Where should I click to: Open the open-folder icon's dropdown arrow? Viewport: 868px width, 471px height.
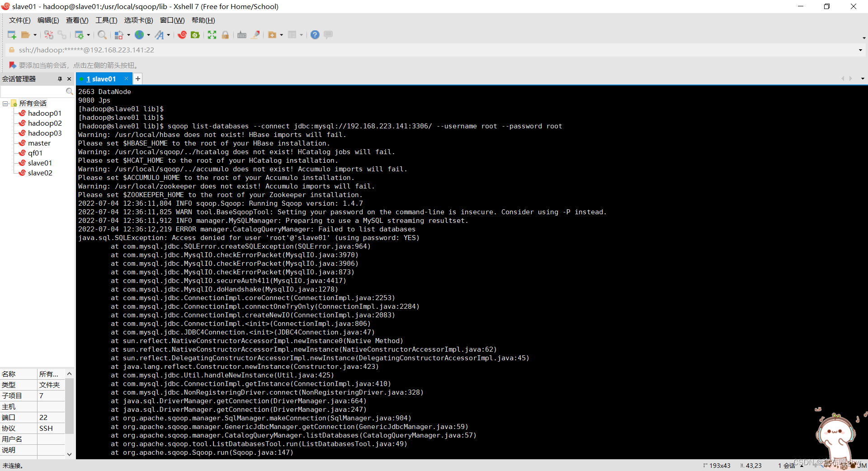click(35, 35)
